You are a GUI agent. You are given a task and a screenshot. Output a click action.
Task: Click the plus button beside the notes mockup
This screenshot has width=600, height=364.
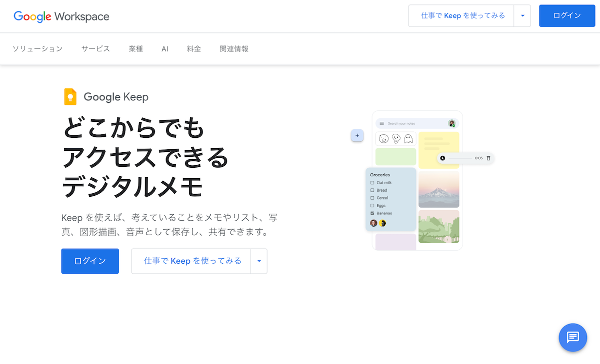[x=357, y=135]
